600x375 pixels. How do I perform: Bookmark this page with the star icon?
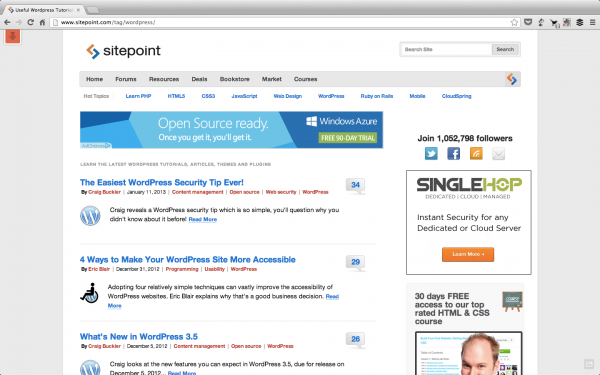[514, 22]
